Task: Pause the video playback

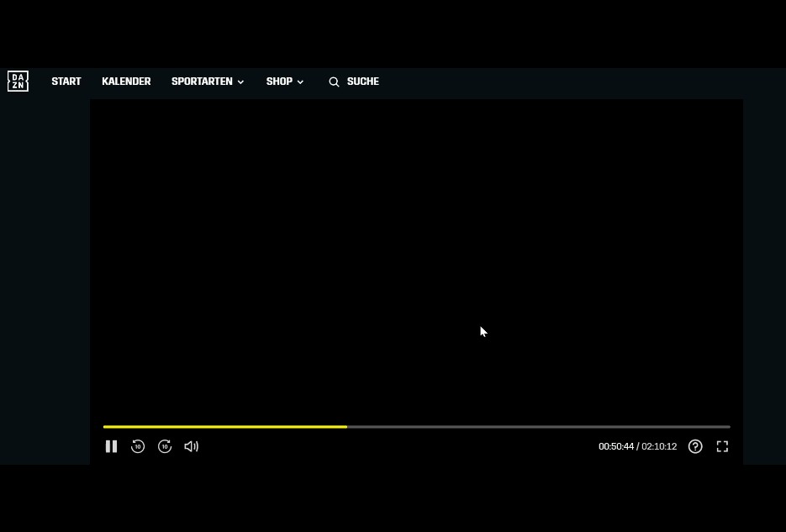Action: (x=111, y=446)
